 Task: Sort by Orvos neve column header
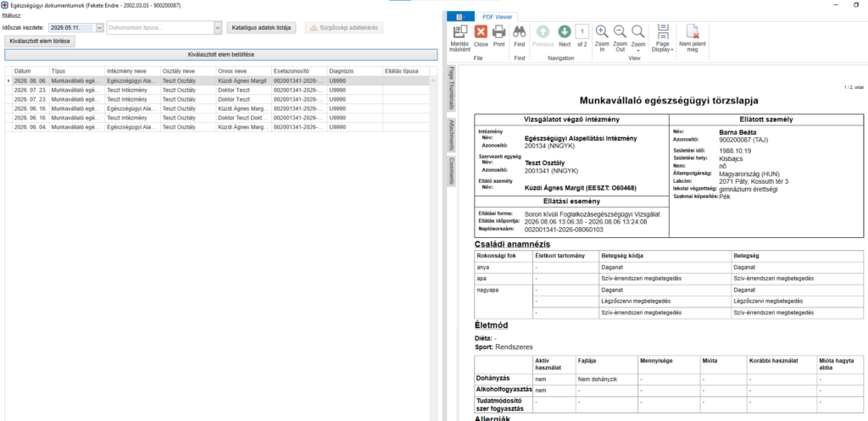coord(243,71)
